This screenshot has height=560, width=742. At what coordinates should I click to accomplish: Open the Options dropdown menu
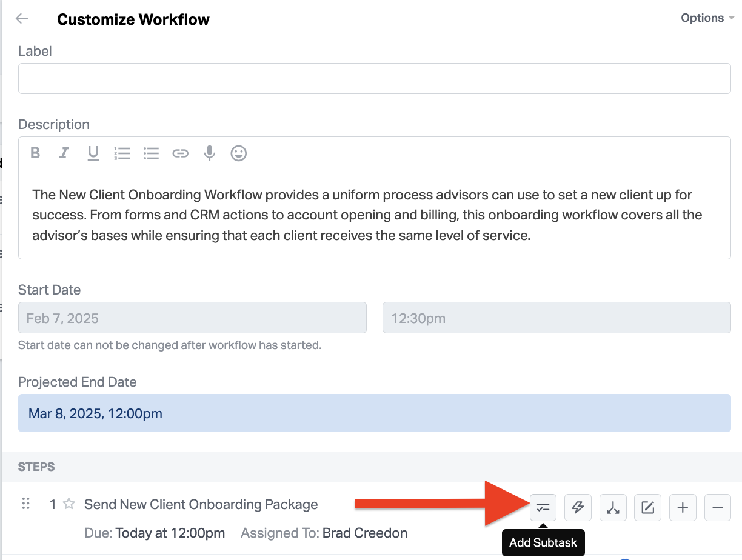(x=707, y=18)
